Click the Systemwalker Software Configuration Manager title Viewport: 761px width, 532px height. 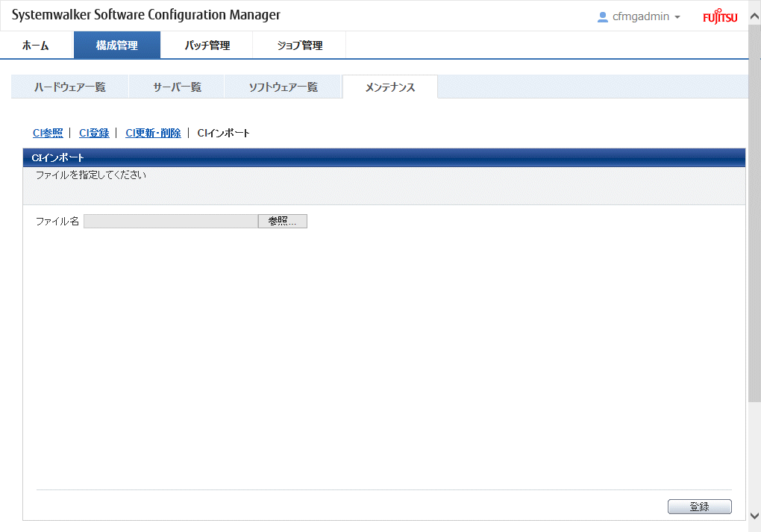tap(146, 15)
